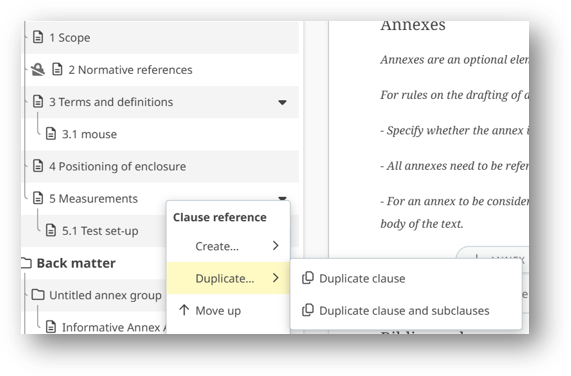
Task: Click folder icon of Untitled annex group
Action: 38,294
